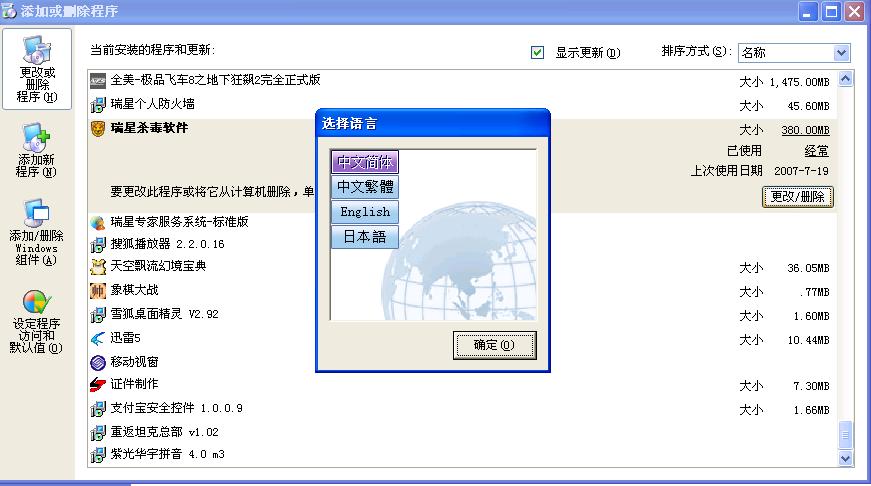This screenshot has height=486, width=871.
Task: Select 日本語 language option
Action: [365, 237]
